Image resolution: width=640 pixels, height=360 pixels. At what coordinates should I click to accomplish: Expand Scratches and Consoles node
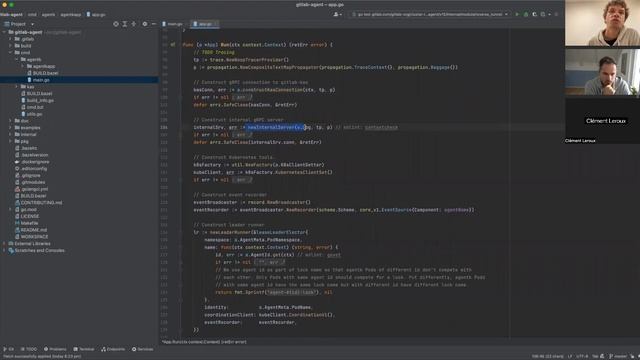pos(4,251)
